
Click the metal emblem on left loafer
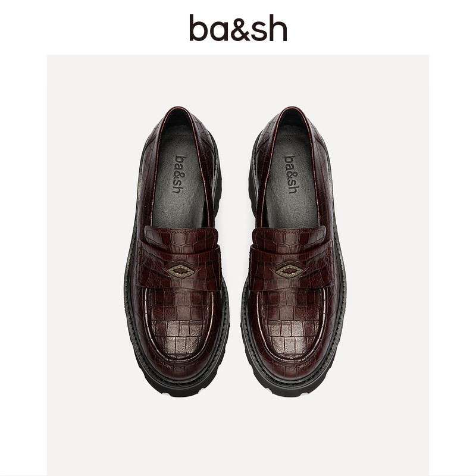pos(180,271)
